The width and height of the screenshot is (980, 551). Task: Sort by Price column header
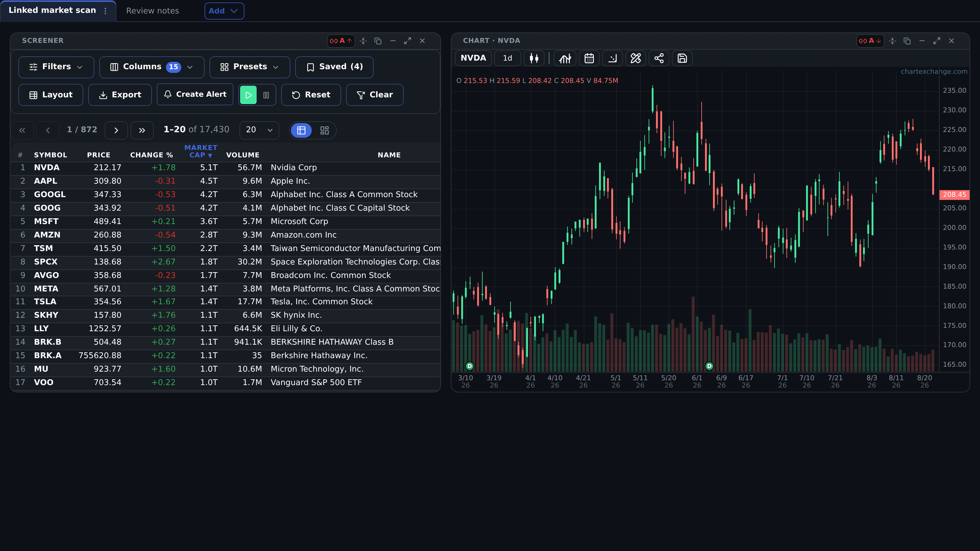coord(99,155)
